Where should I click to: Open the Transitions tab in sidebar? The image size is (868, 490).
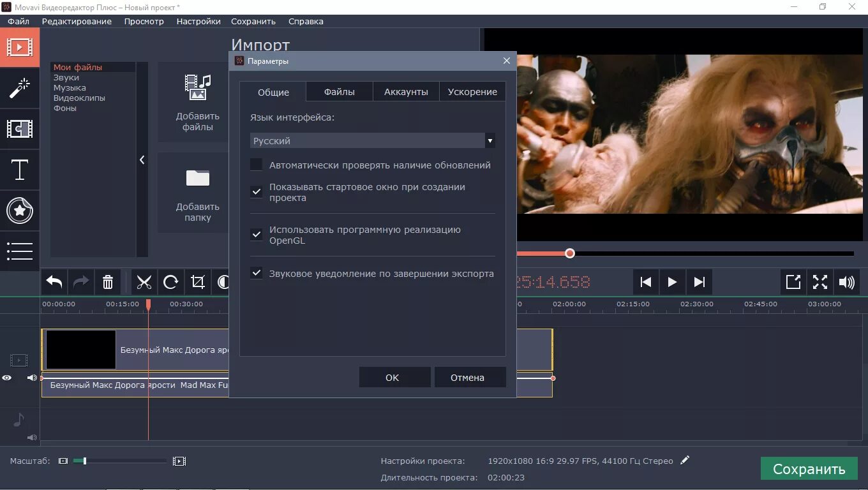pyautogui.click(x=20, y=129)
